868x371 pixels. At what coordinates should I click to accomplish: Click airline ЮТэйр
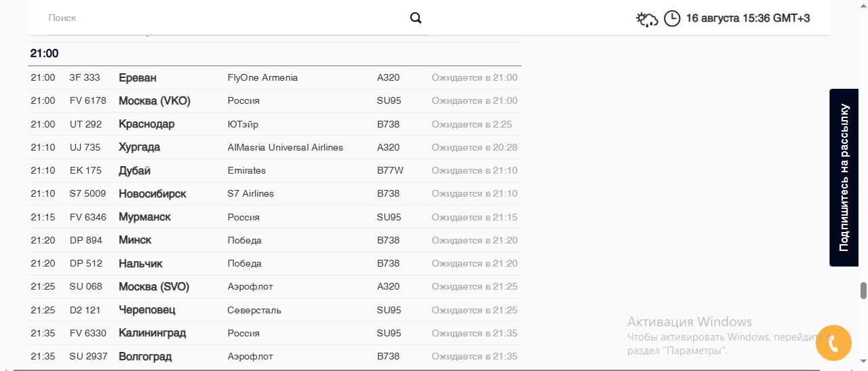(243, 124)
